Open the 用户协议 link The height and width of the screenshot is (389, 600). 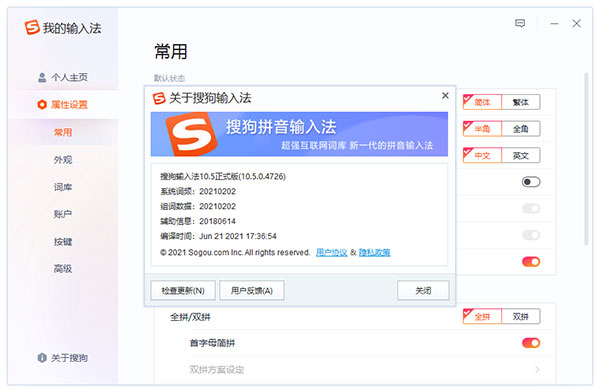(331, 252)
